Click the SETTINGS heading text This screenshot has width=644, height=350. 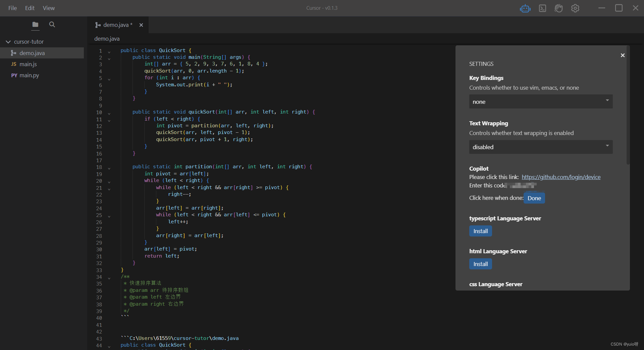coord(481,64)
